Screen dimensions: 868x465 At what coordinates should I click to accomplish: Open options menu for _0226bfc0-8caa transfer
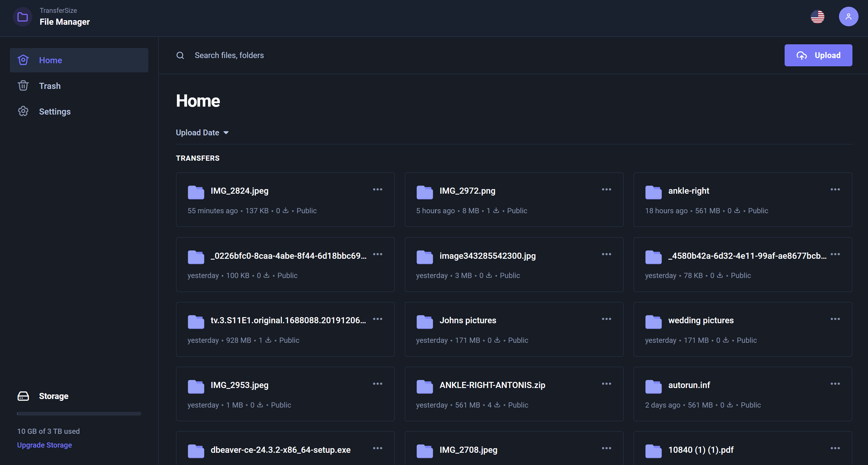[x=377, y=254]
